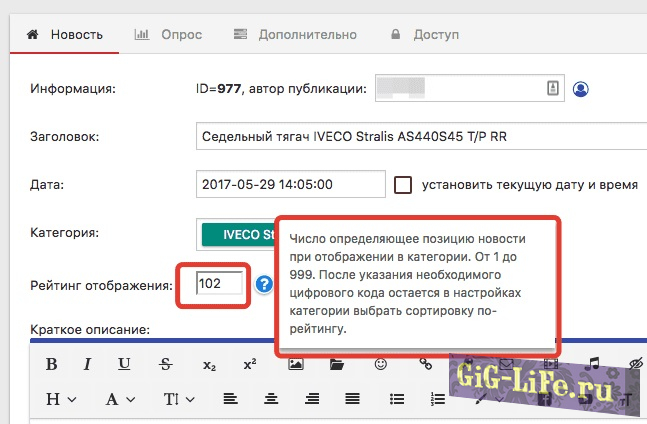This screenshot has width=647, height=424.
Task: Expand the H heading dropdown
Action: [x=61, y=399]
